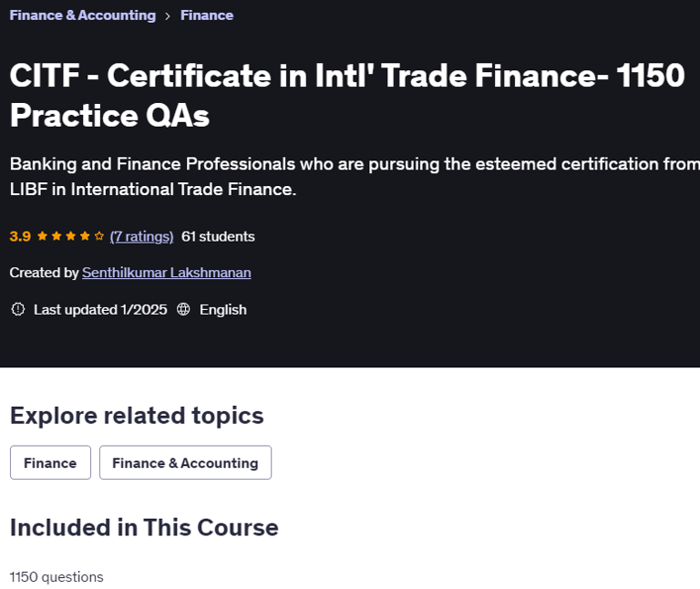Viewport: 700px width, 589px height.
Task: Click the "English" language label
Action: point(223,309)
